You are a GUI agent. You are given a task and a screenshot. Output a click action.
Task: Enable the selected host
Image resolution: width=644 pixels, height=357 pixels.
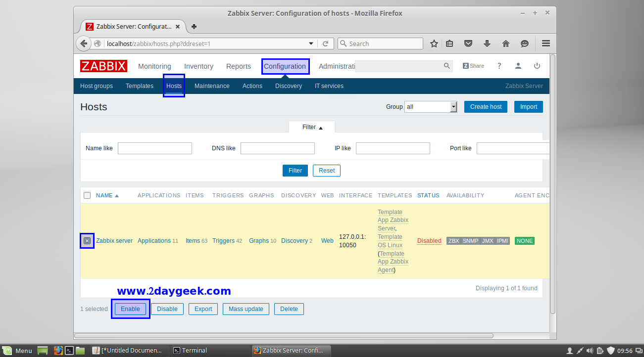pos(131,309)
